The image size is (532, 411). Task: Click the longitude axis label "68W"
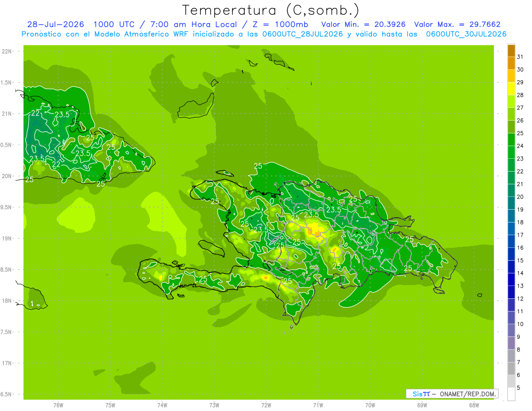click(474, 405)
